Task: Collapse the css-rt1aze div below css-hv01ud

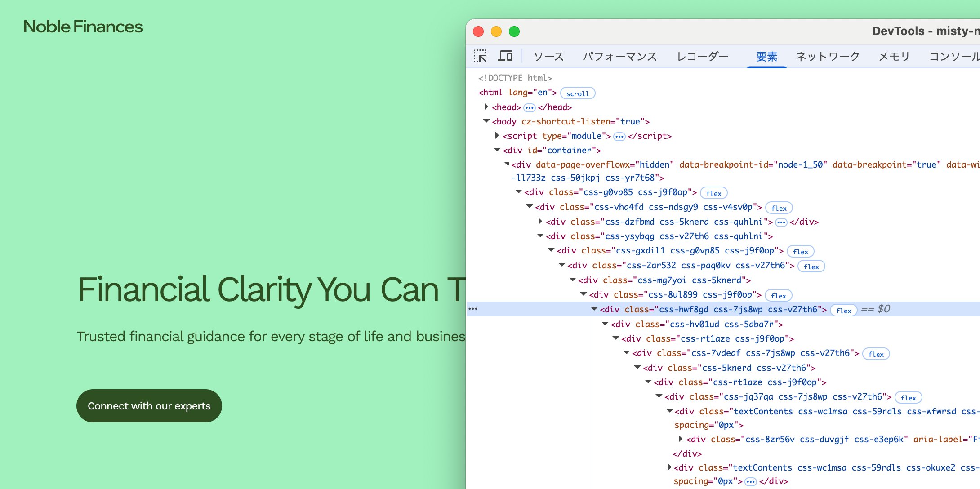Action: (615, 338)
